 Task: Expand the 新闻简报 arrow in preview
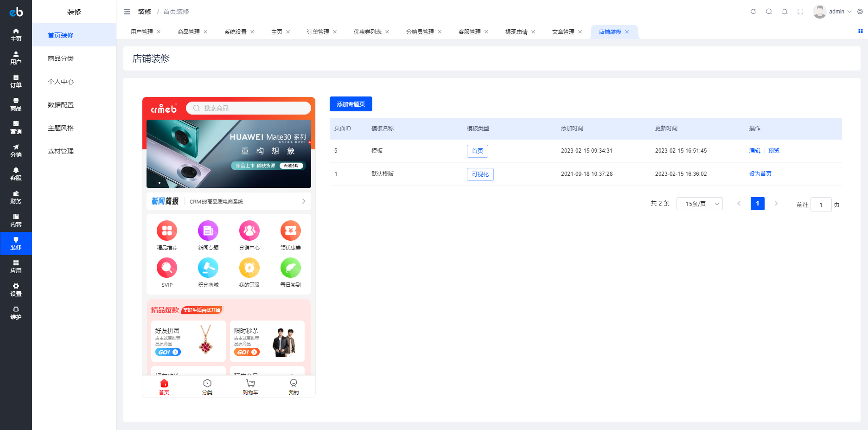304,201
